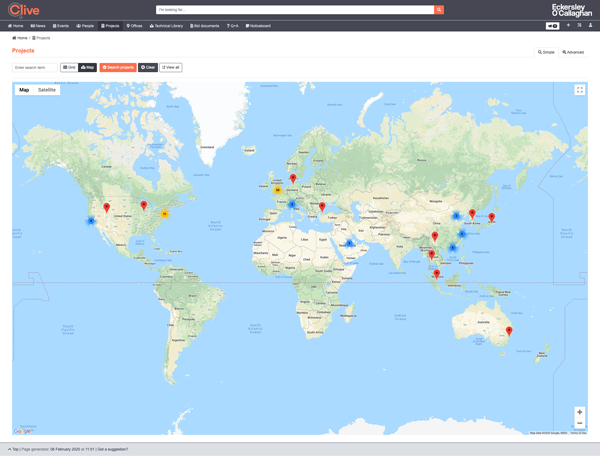The width and height of the screenshot is (600, 471).
Task: Click the Search projects button
Action: click(x=117, y=67)
